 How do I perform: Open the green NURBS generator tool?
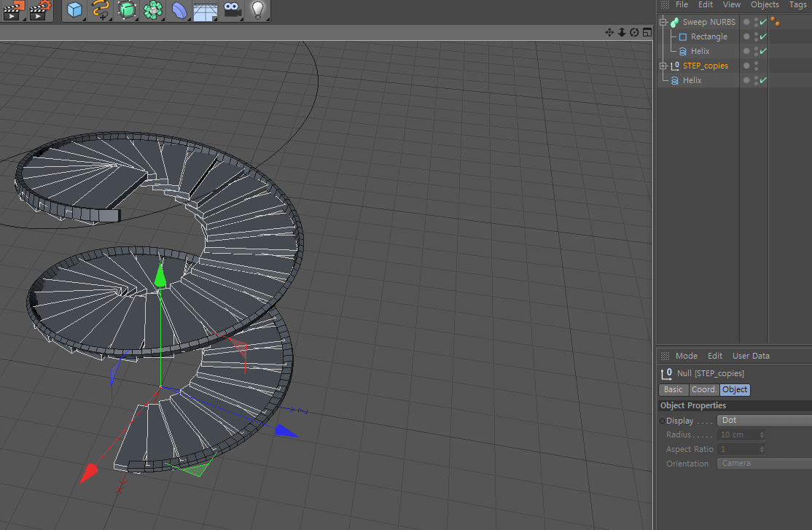click(127, 10)
